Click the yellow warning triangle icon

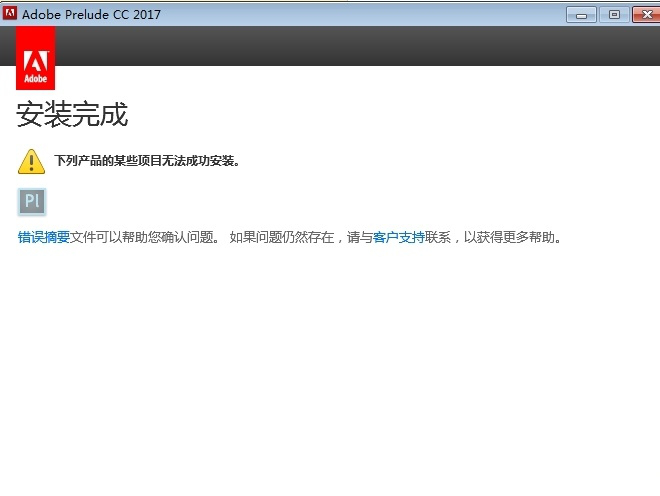tap(31, 161)
